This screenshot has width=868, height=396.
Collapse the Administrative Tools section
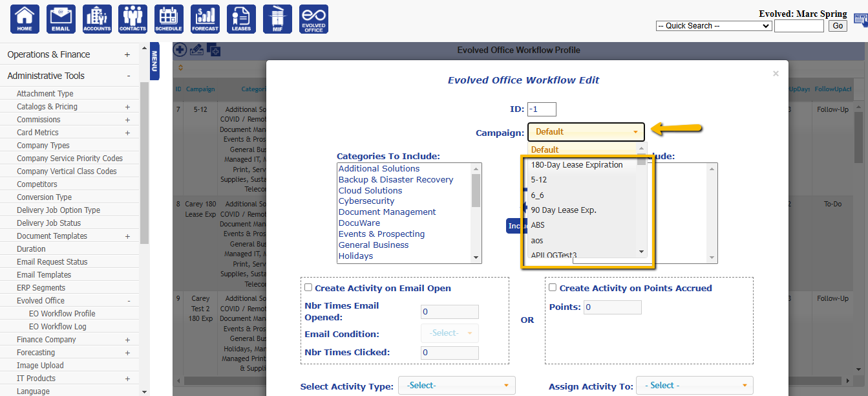click(129, 76)
